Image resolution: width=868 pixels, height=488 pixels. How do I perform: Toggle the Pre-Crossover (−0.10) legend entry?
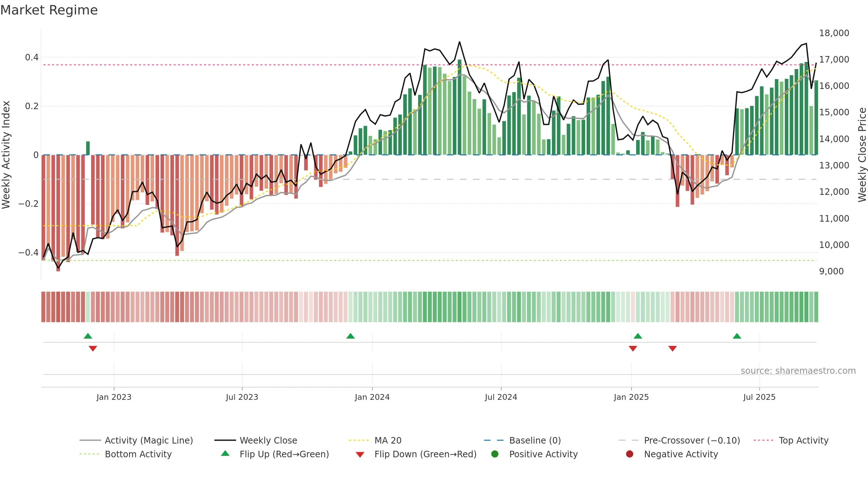click(680, 440)
